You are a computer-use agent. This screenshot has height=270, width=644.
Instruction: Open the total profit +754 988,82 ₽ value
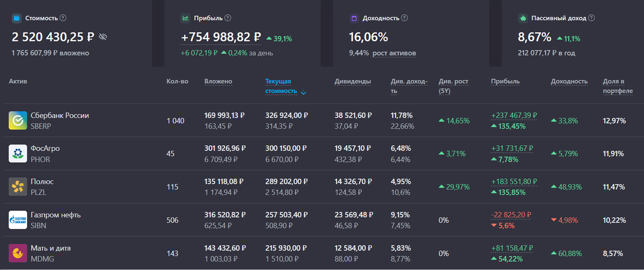pyautogui.click(x=221, y=37)
